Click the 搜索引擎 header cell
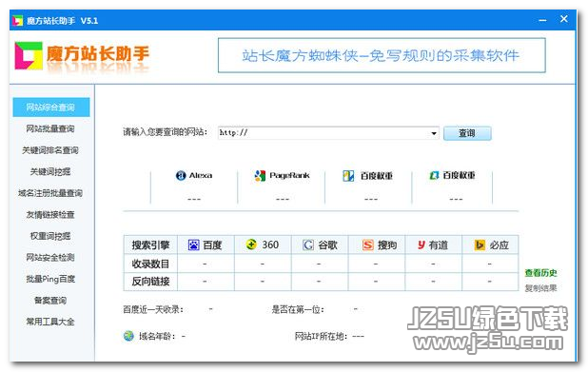Viewport: 588px width, 372px height. tap(150, 245)
